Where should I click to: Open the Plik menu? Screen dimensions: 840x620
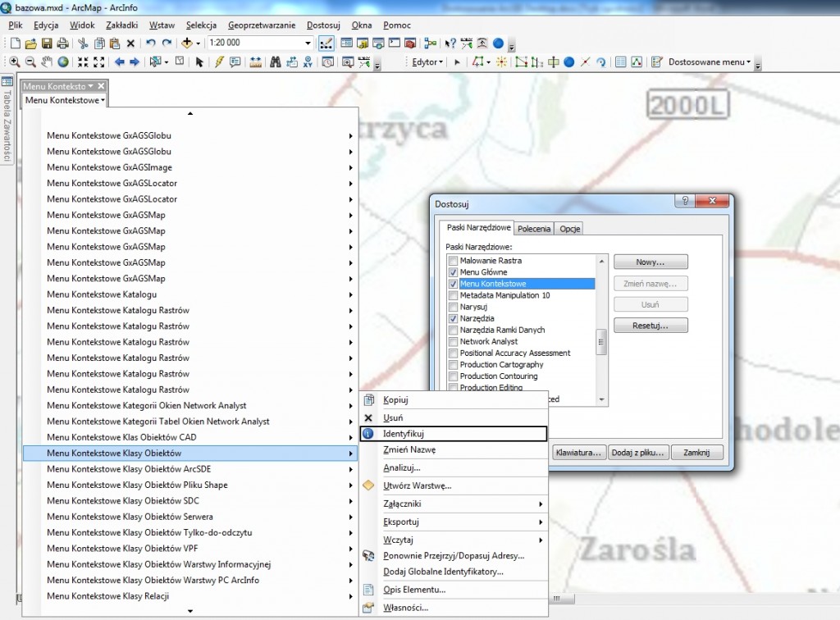click(16, 25)
